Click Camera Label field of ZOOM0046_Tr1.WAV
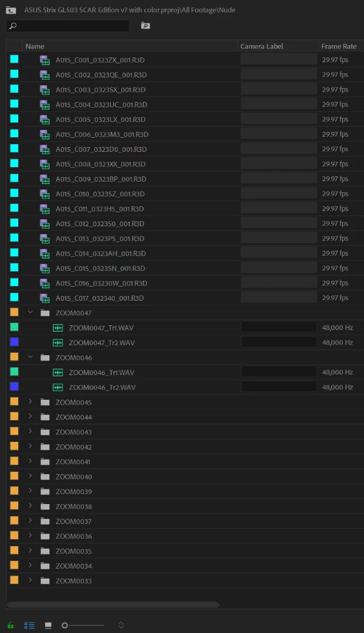 click(279, 372)
